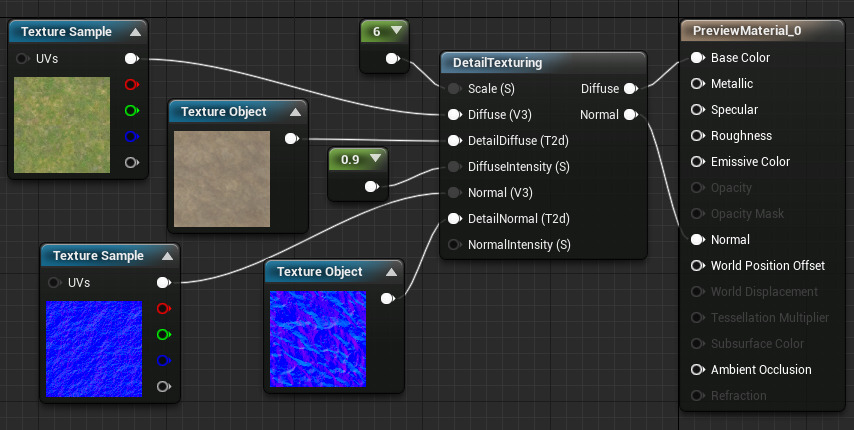Click the World Position Offset input pin

pos(696,266)
